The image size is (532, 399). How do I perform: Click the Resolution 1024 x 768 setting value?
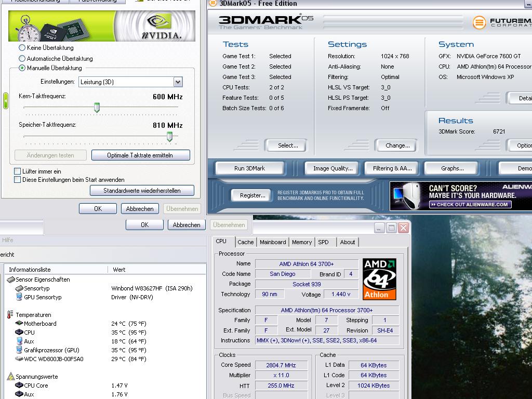coord(395,56)
